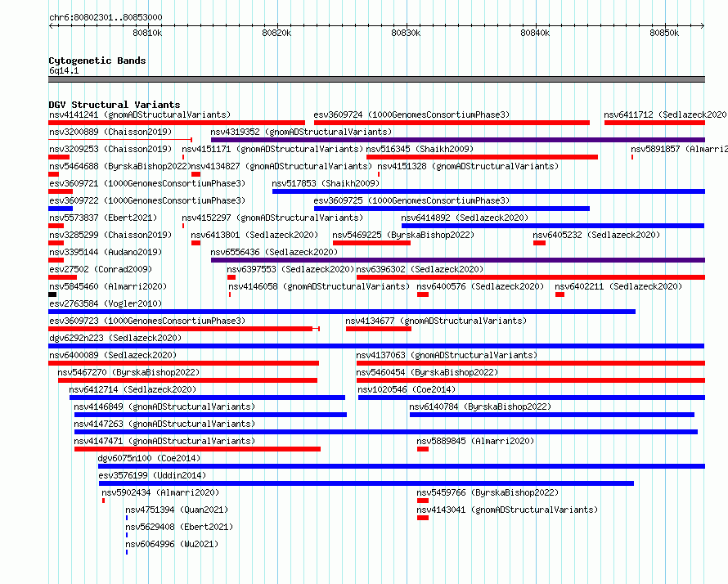The width and height of the screenshot is (728, 584).
Task: Click the purple bar under nsv4319352
Action: 458,140
